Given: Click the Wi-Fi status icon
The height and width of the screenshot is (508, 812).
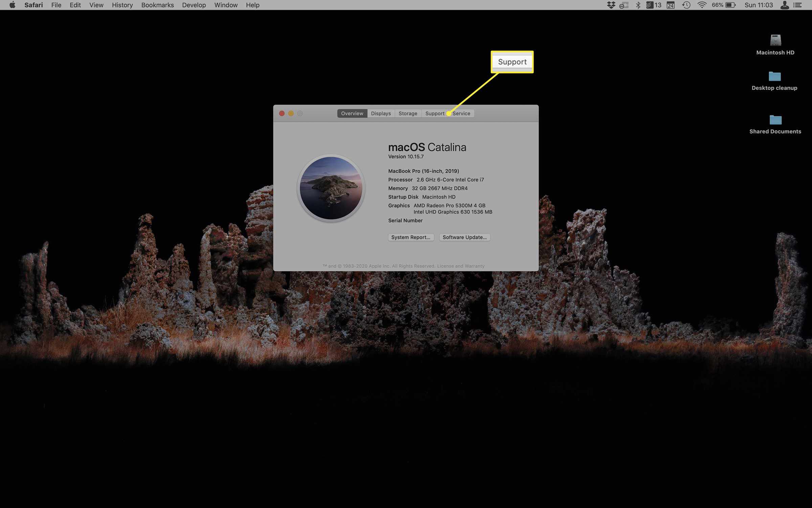Looking at the screenshot, I should click(702, 5).
